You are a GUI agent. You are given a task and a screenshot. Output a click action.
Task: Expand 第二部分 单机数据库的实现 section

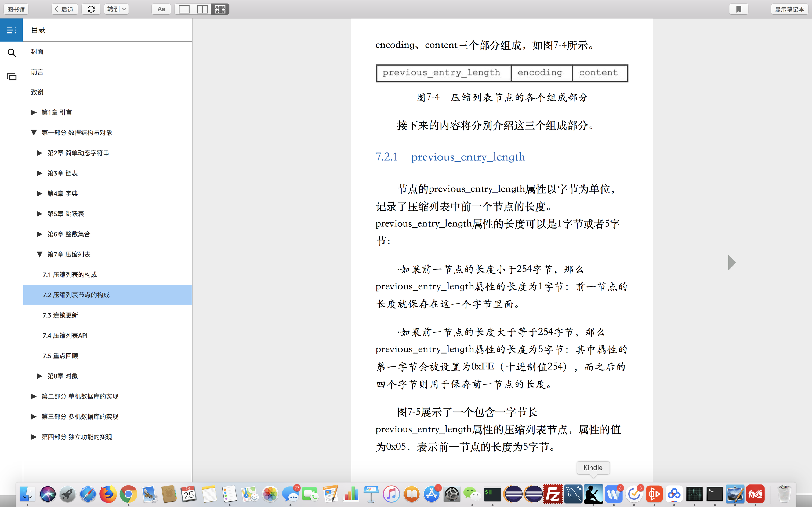34,396
